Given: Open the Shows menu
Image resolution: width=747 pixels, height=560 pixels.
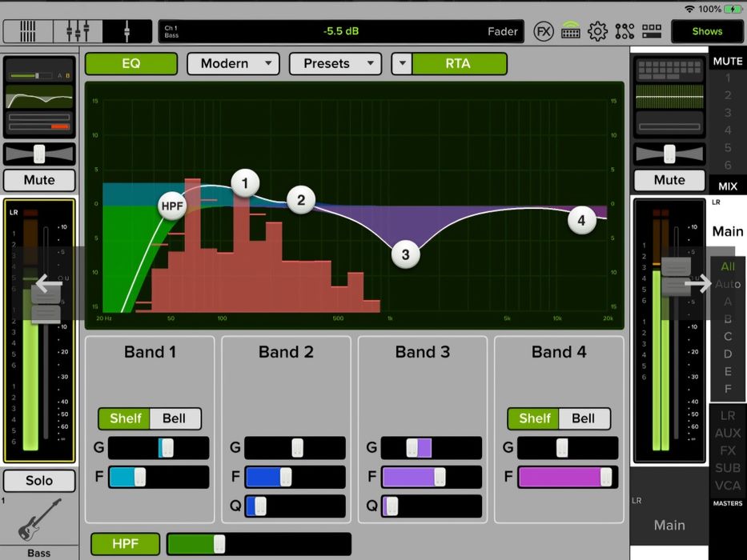Looking at the screenshot, I should pyautogui.click(x=707, y=31).
